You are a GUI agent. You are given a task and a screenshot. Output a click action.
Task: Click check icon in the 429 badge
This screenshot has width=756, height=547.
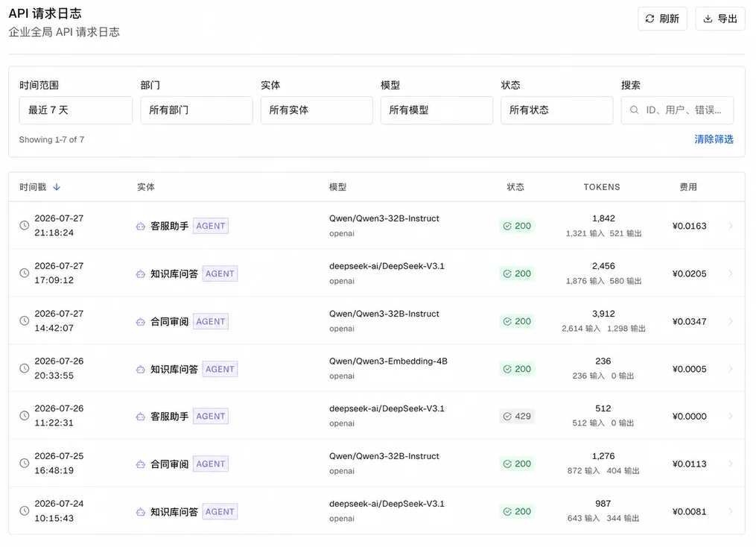click(507, 417)
